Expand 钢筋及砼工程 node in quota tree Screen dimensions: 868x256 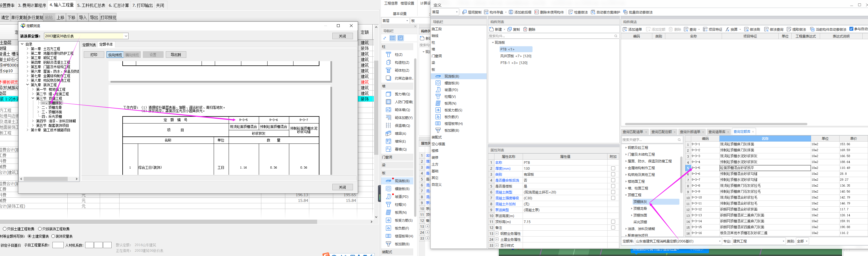click(x=626, y=147)
